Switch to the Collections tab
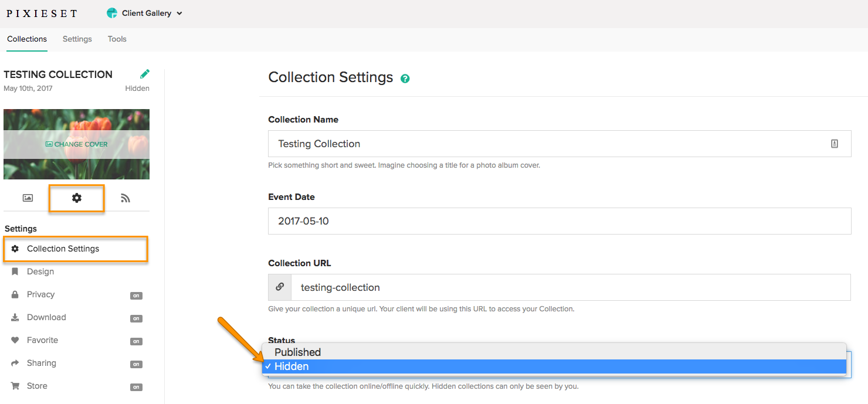The width and height of the screenshot is (868, 404). [27, 39]
